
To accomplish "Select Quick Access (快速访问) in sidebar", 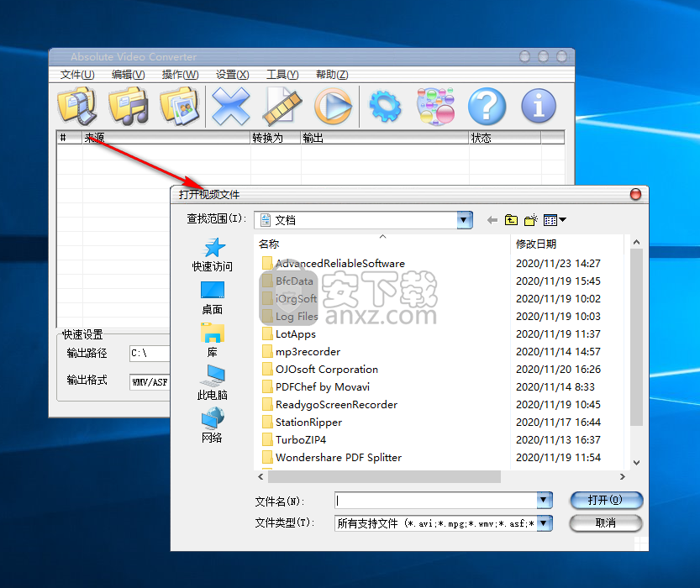I will pos(212,255).
